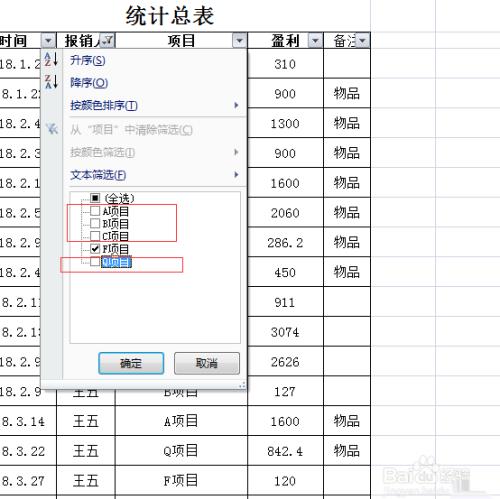Viewport: 500px width, 499px height.
Task: Click the ascending sort A-Z icon
Action: [x=51, y=59]
